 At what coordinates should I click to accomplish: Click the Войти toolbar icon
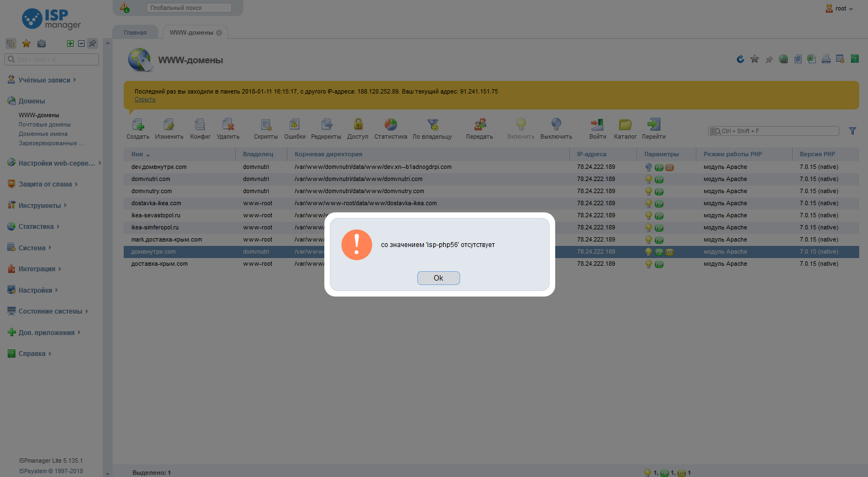(x=598, y=124)
